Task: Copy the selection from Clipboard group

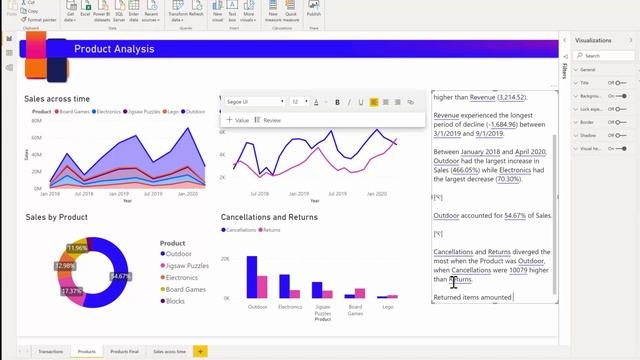Action: coord(29,11)
